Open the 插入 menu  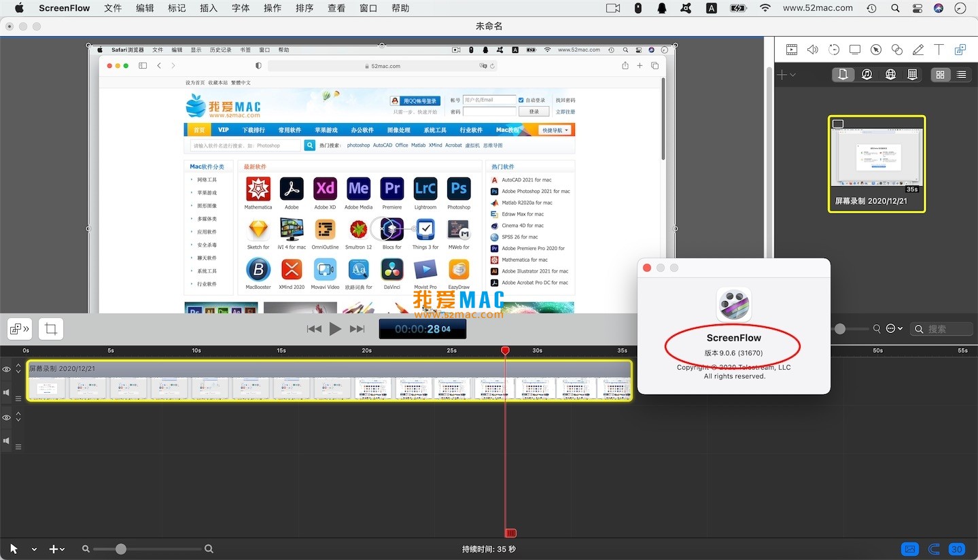pyautogui.click(x=209, y=8)
